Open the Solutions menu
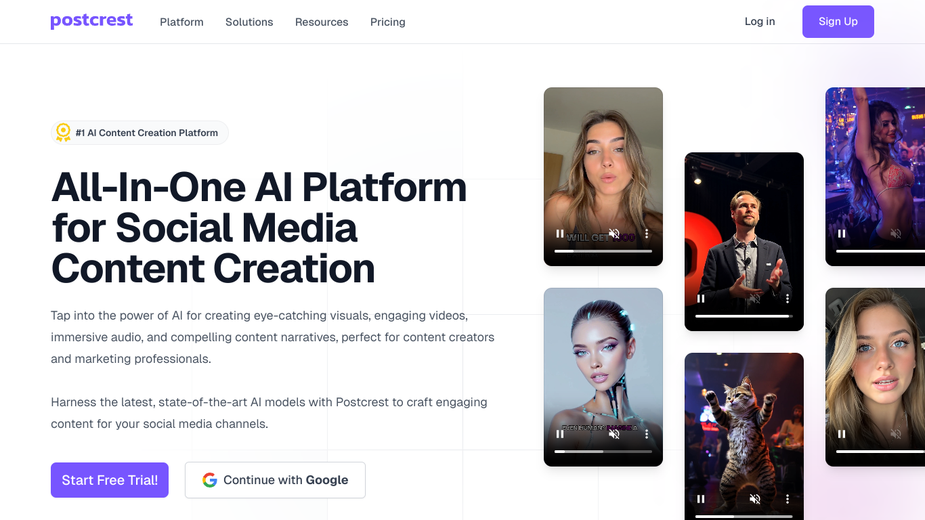The height and width of the screenshot is (520, 925). (249, 22)
